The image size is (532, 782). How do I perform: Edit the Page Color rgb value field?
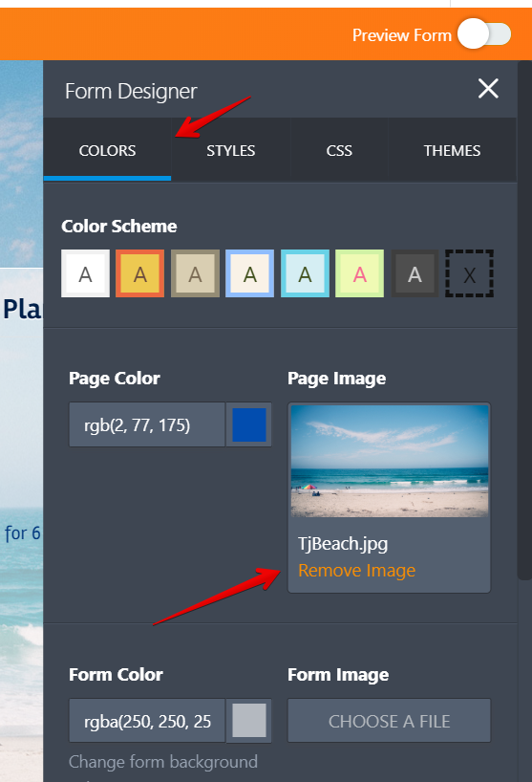point(147,424)
